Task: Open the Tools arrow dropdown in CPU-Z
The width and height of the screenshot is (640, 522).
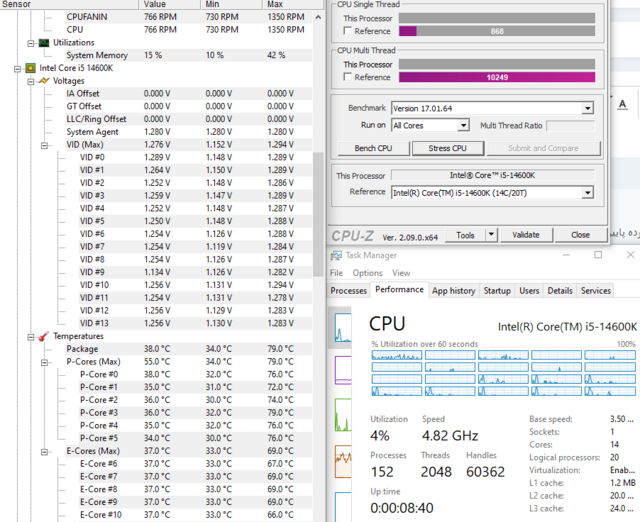Action: (489, 235)
